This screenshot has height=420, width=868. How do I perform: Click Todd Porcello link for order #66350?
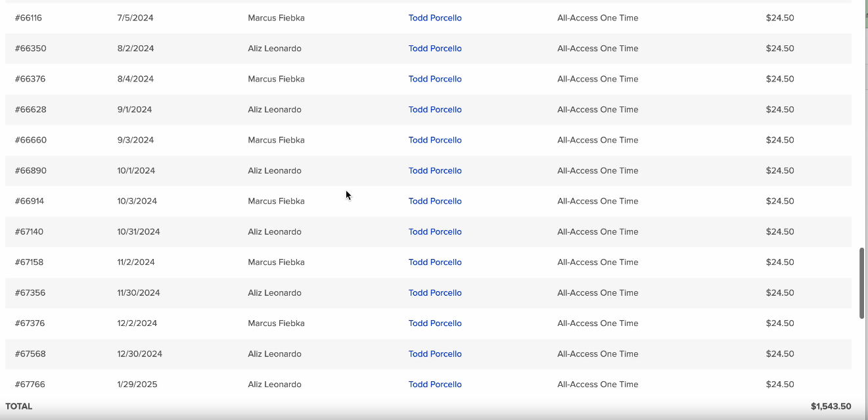click(435, 49)
